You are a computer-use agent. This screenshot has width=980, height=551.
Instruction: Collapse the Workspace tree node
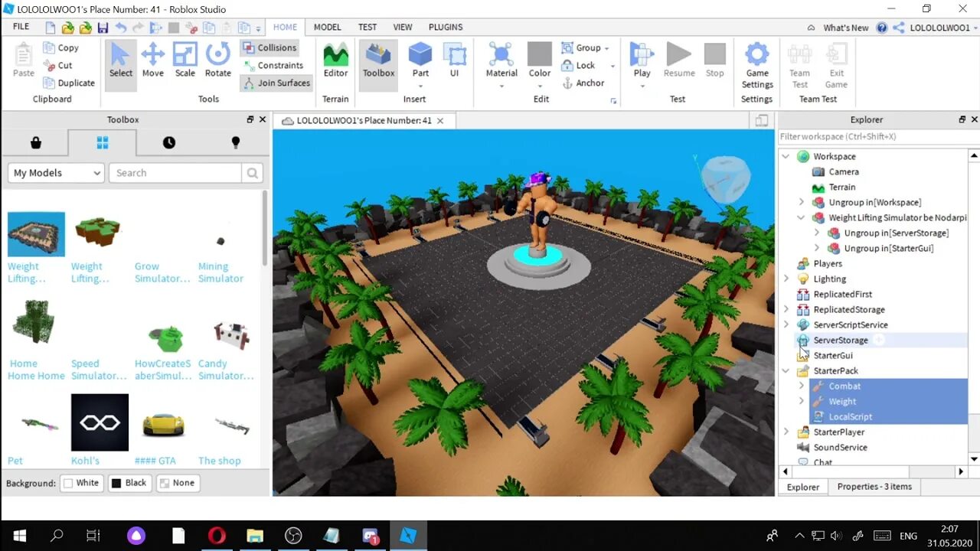786,156
